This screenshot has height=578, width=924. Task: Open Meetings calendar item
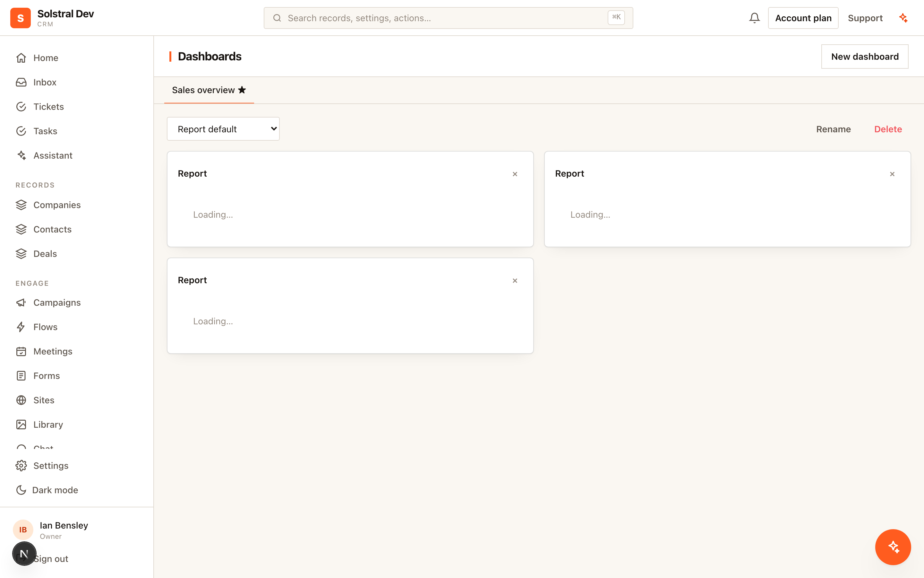tap(76, 352)
